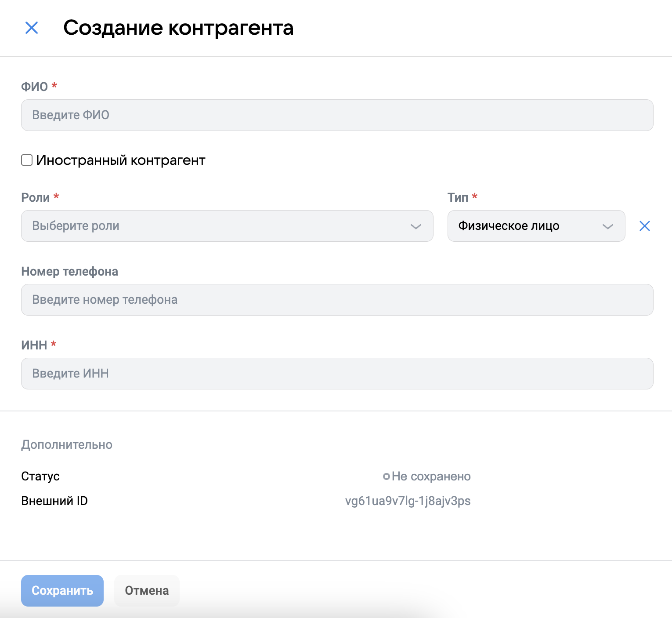Select the Введите ИНН input field
This screenshot has width=672, height=618.
(337, 374)
